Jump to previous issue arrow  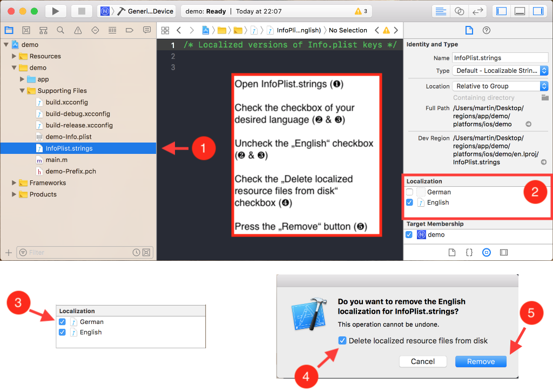[376, 30]
